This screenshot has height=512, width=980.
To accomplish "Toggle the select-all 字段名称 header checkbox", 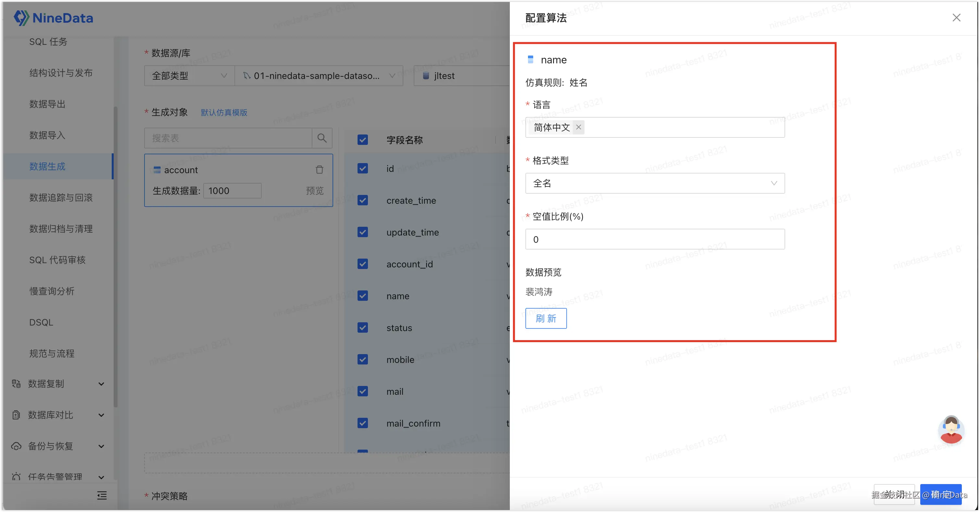I will tap(363, 140).
